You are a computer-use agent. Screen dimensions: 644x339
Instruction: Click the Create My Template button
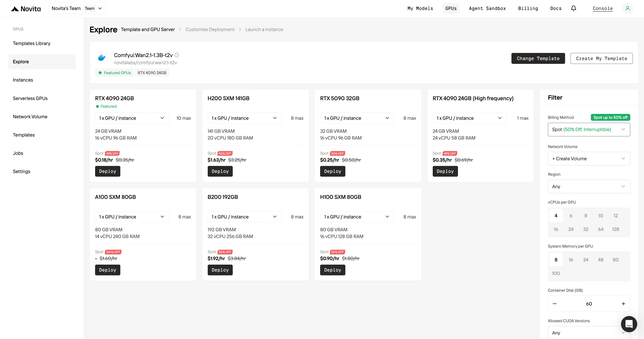click(601, 58)
